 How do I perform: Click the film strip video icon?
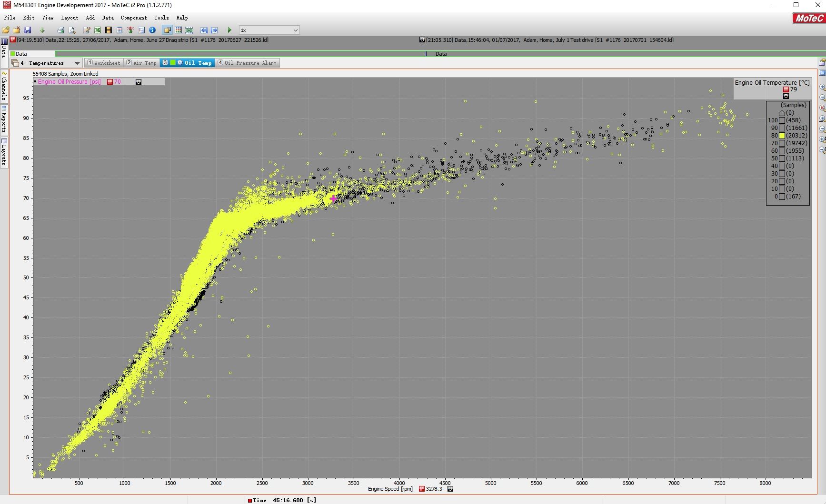point(109,30)
